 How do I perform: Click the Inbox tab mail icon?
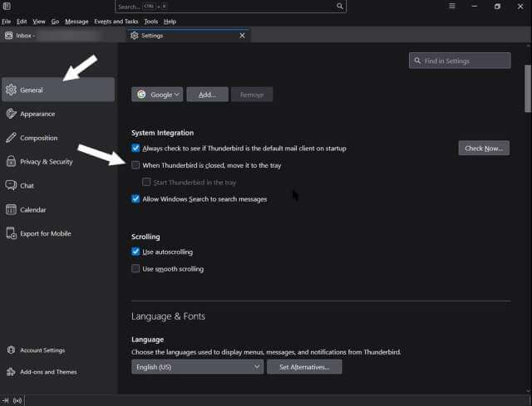9,35
